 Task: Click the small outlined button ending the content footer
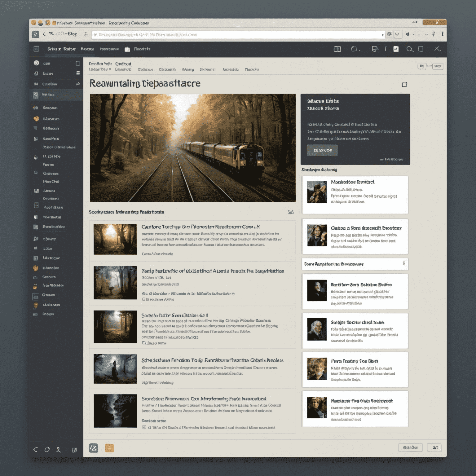[x=434, y=447]
